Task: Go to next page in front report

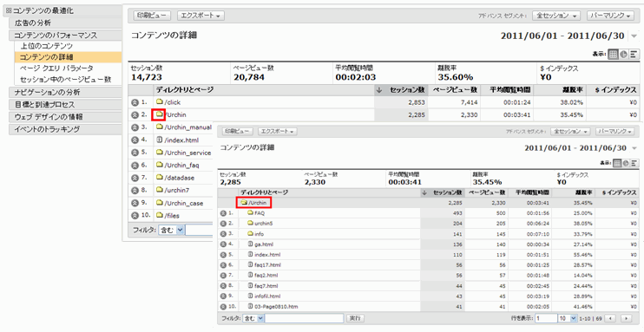Action: click(626, 318)
